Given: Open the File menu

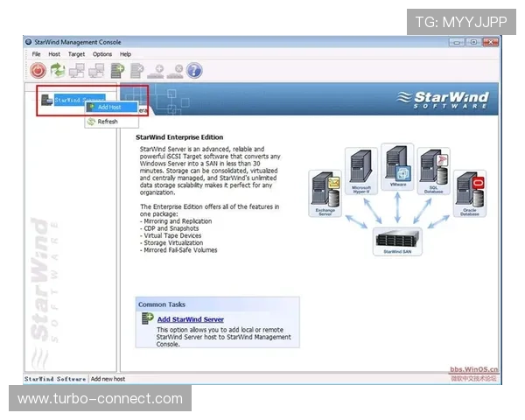Looking at the screenshot, I should pos(36,54).
